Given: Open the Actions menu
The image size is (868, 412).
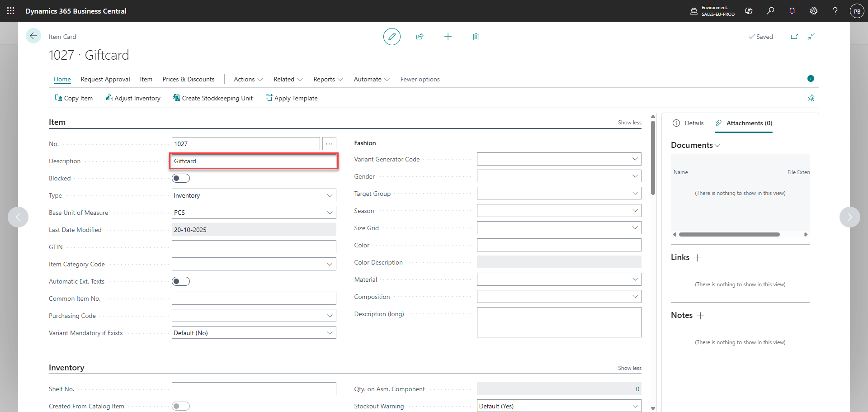Looking at the screenshot, I should point(248,79).
